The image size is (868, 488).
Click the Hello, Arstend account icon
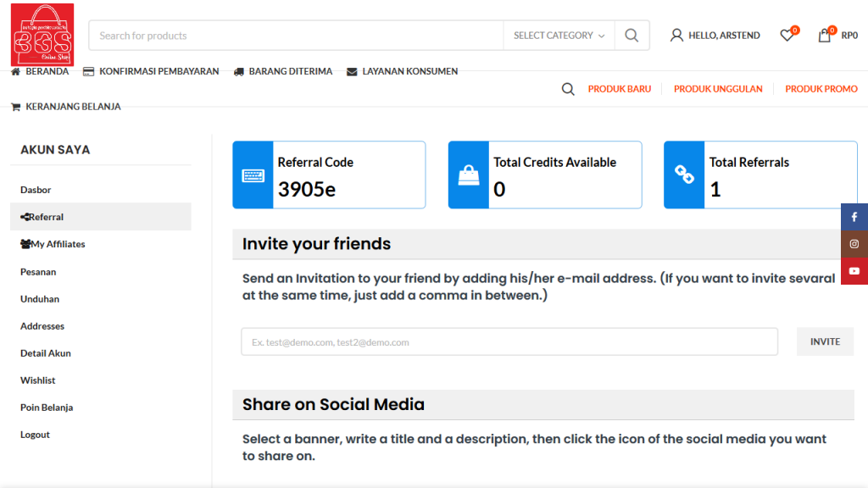676,36
